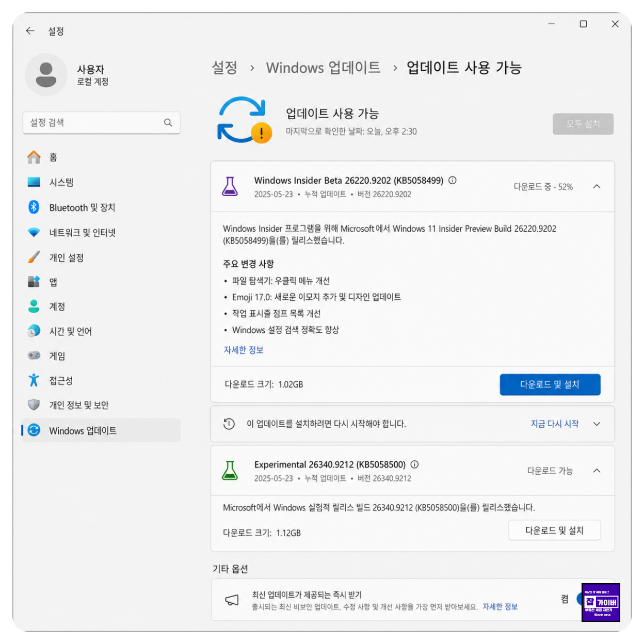
Task: Click the 다운로드 가능 status text
Action: (550, 471)
